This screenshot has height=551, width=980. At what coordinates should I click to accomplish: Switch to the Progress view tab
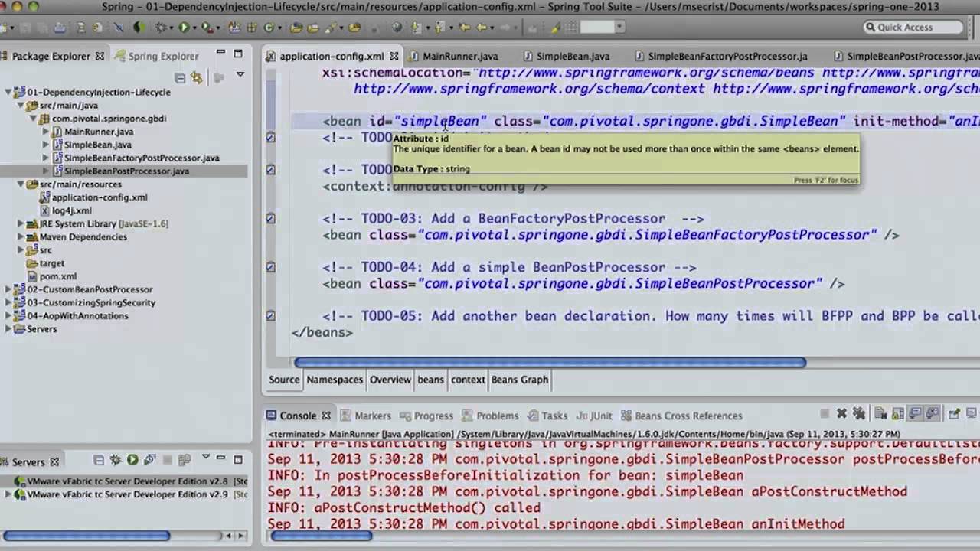point(426,416)
